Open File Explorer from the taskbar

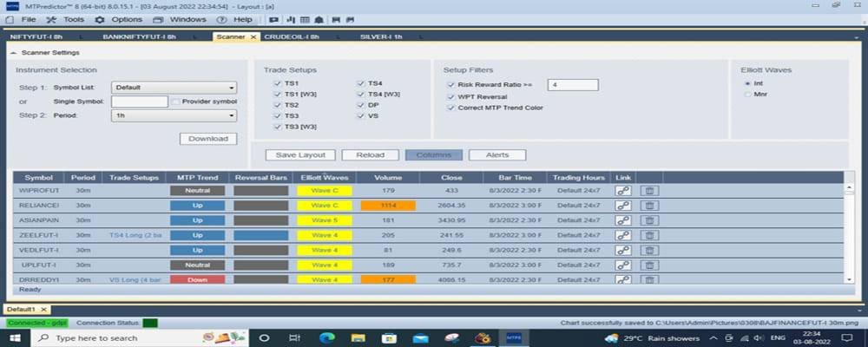point(358,337)
